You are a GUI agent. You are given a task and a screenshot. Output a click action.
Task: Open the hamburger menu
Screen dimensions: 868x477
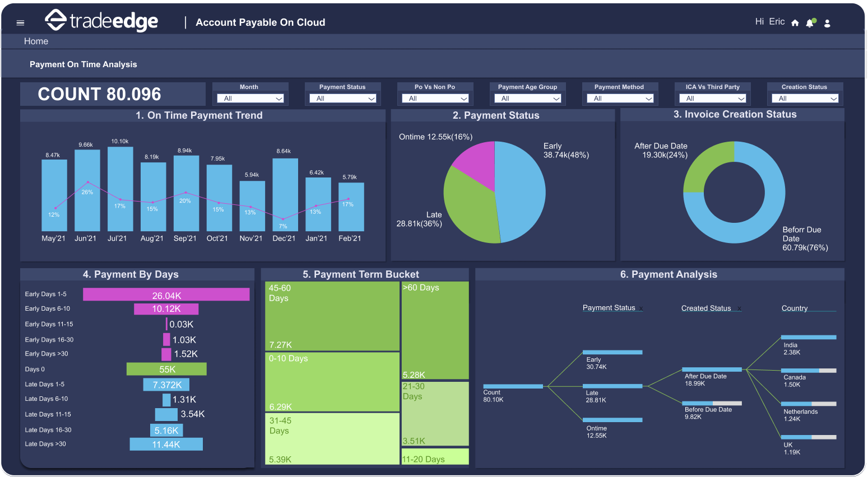tap(21, 23)
